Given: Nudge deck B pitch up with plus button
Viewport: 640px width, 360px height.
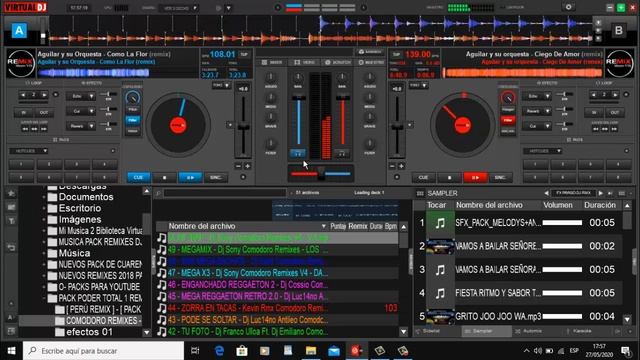Looking at the screenshot, I should click(x=401, y=166).
